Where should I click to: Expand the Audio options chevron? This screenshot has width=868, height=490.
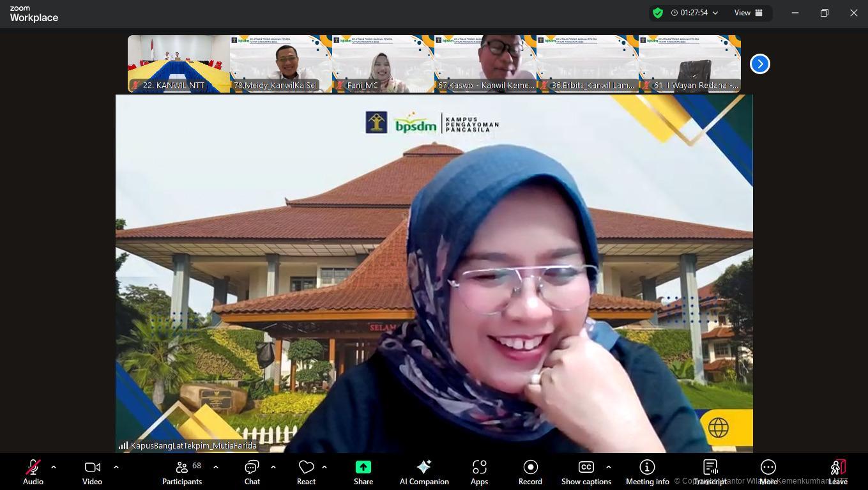(54, 466)
